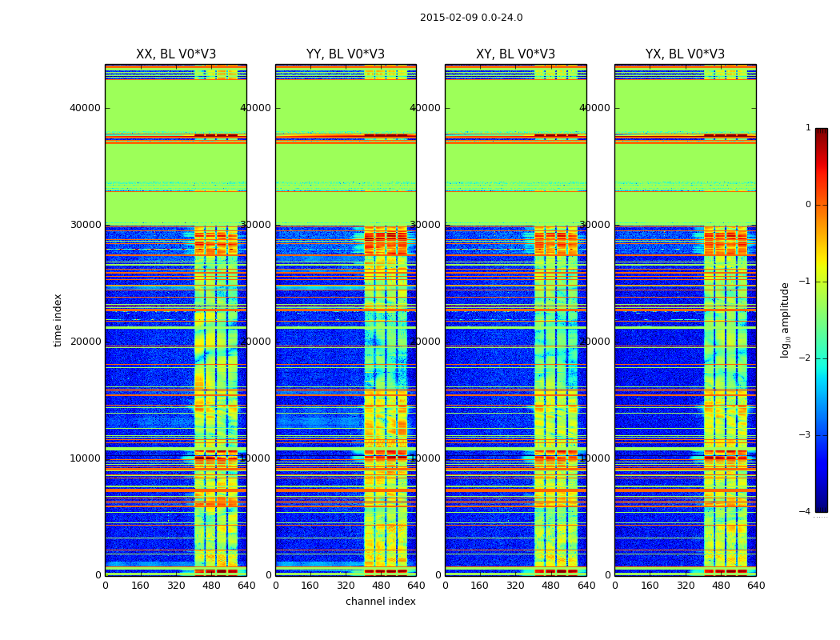
Task: Click the 640 x-tick under YX panel
Action: pos(756,586)
